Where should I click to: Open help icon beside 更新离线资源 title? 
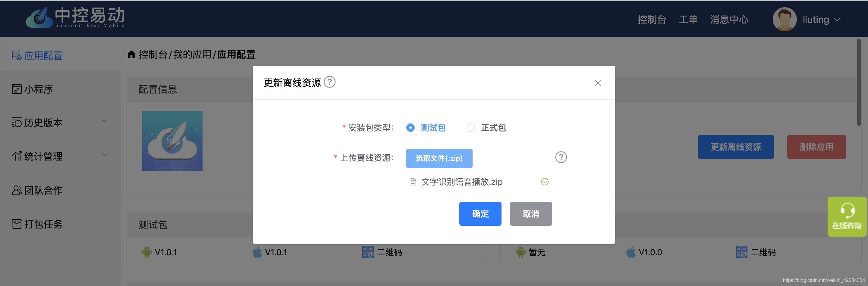click(x=329, y=82)
